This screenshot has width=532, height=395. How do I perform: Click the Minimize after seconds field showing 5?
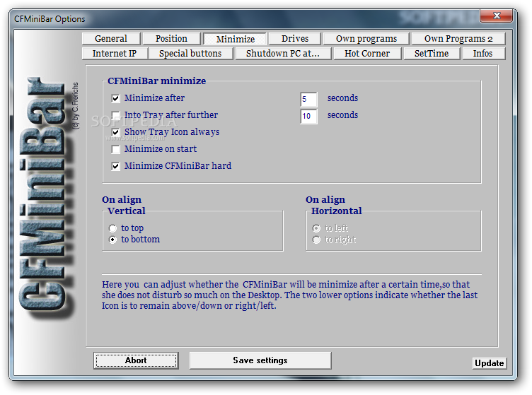pyautogui.click(x=308, y=99)
